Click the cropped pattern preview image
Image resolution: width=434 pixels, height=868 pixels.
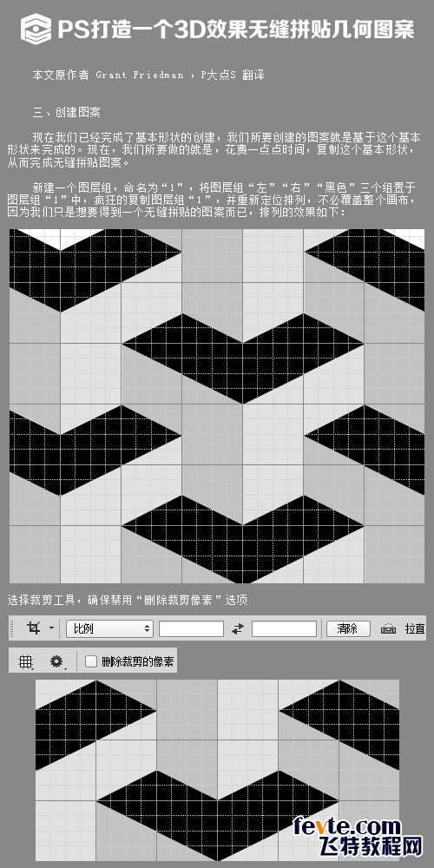pos(217,770)
